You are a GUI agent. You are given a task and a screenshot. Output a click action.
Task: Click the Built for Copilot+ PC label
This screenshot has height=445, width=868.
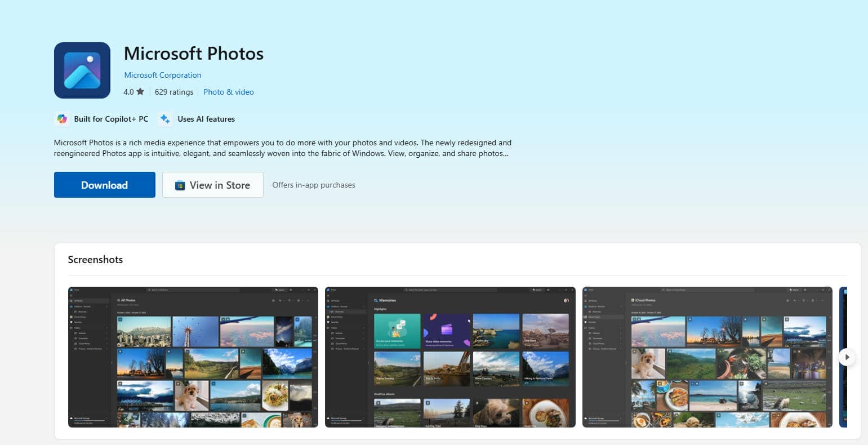(x=111, y=119)
